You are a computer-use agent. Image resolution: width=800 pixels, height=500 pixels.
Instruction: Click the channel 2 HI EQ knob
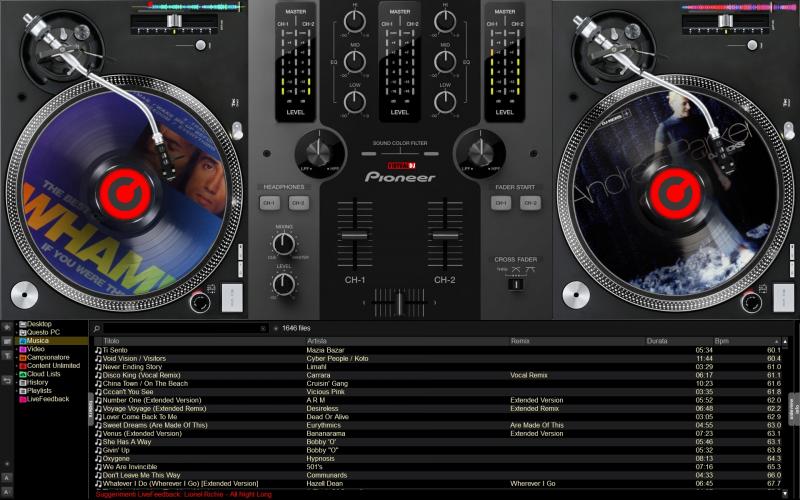(445, 21)
